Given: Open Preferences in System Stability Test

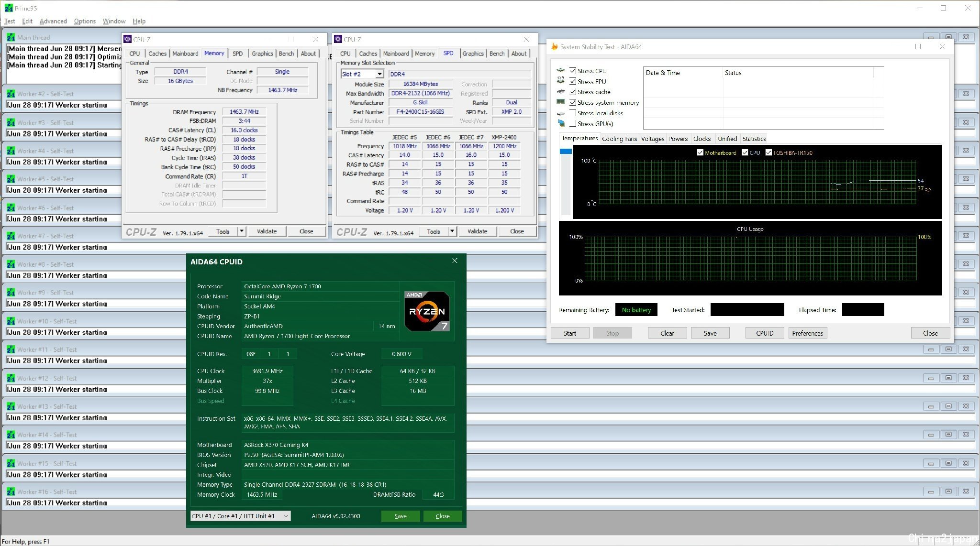Looking at the screenshot, I should [x=807, y=333].
